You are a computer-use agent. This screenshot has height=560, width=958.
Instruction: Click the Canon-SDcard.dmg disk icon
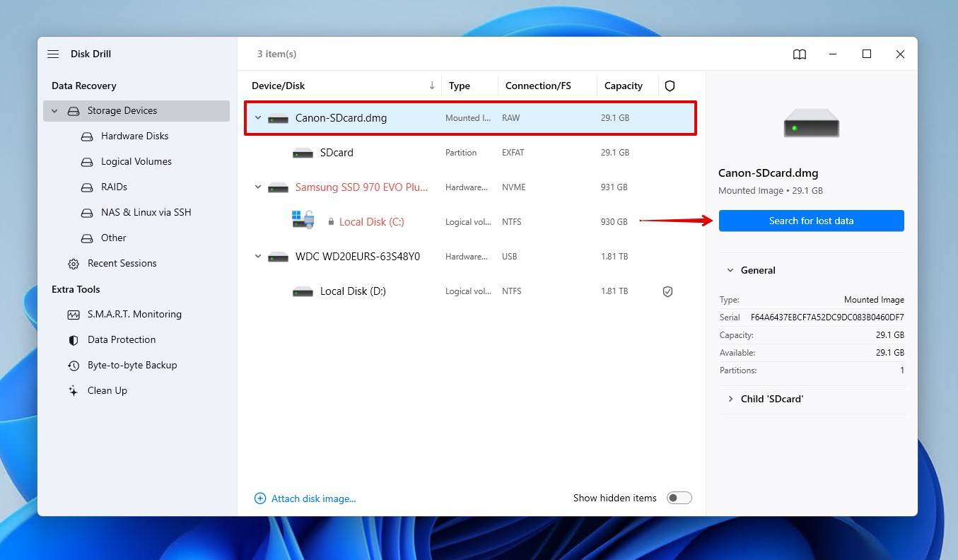coord(278,119)
